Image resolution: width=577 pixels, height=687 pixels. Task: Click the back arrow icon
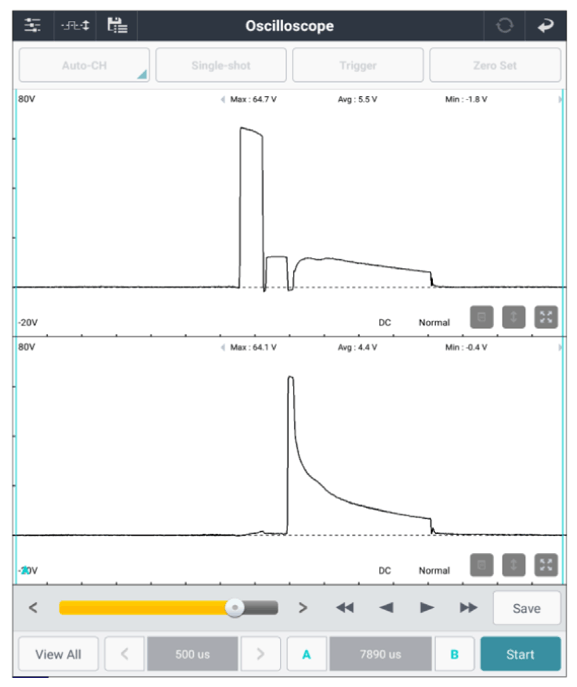click(545, 25)
